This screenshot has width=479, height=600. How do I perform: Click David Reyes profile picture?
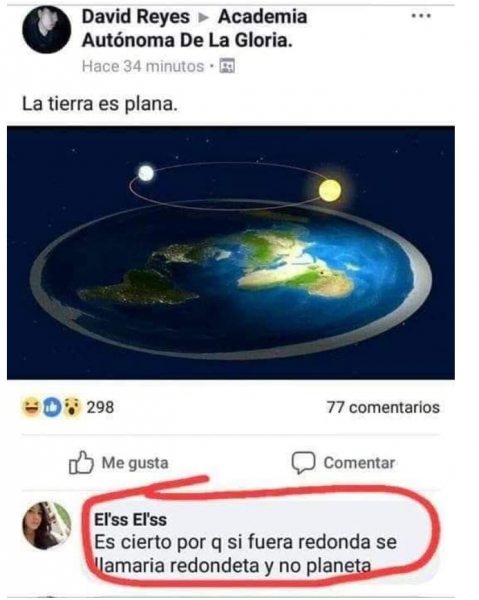tap(47, 29)
